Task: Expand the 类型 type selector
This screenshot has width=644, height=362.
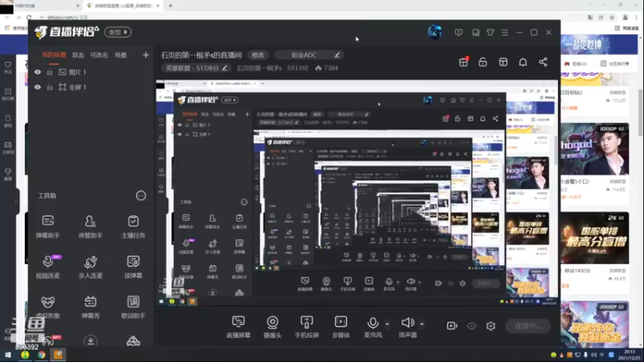Action: (x=118, y=32)
